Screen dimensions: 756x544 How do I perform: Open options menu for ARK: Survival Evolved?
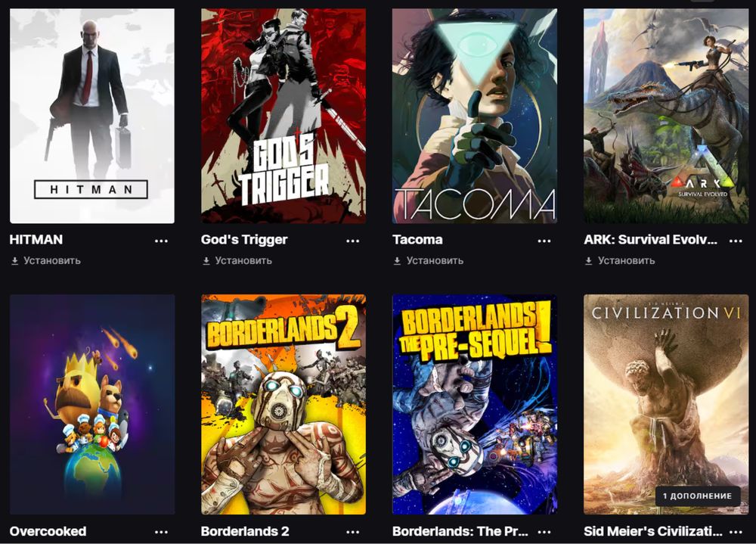pos(736,241)
